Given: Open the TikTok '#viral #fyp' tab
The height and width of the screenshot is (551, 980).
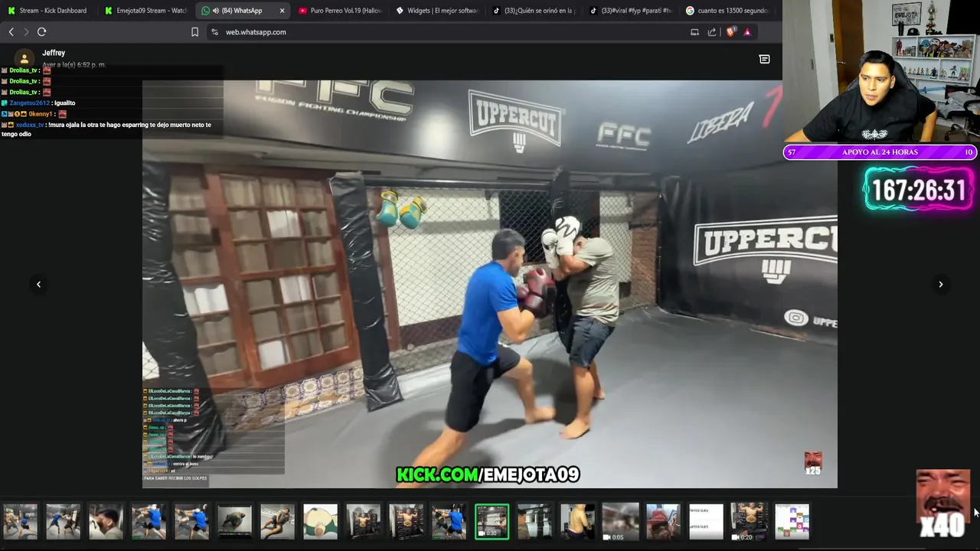Looking at the screenshot, I should (631, 11).
